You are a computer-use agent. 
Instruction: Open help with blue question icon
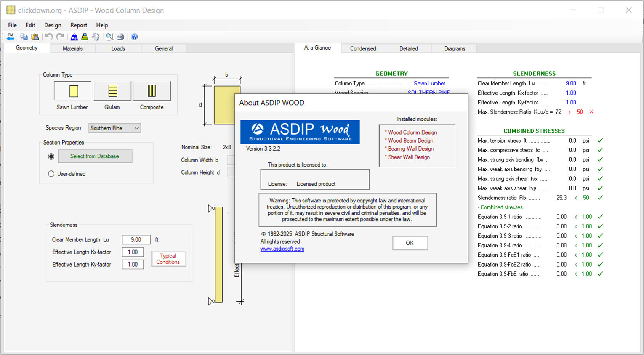[x=134, y=37]
